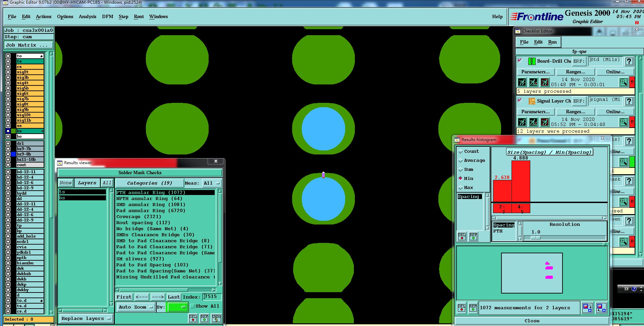Click DEL icon at histogram bottom bar

pos(462,308)
